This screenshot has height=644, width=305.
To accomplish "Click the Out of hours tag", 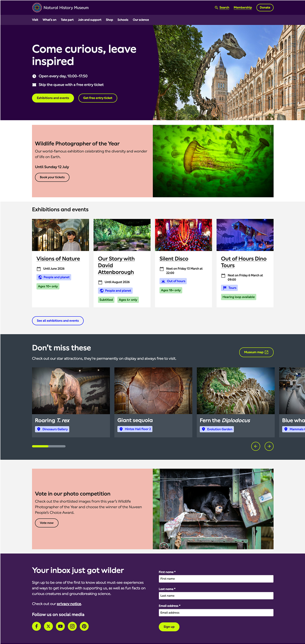I will tap(173, 281).
